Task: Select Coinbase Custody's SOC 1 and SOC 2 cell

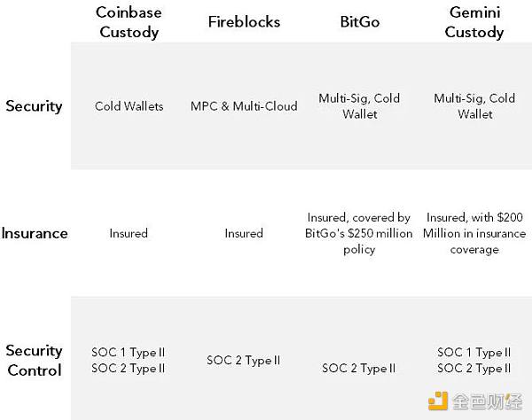Action: 129,361
